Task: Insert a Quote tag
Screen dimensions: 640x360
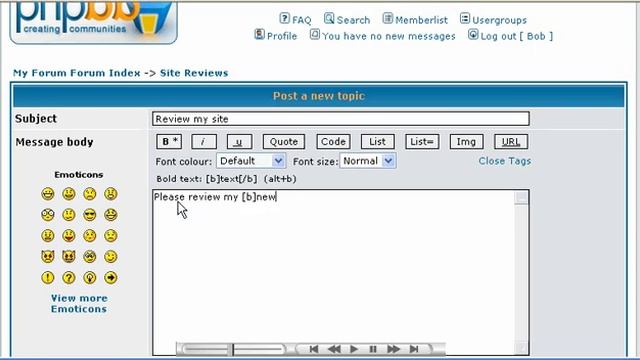Action: coord(284,142)
